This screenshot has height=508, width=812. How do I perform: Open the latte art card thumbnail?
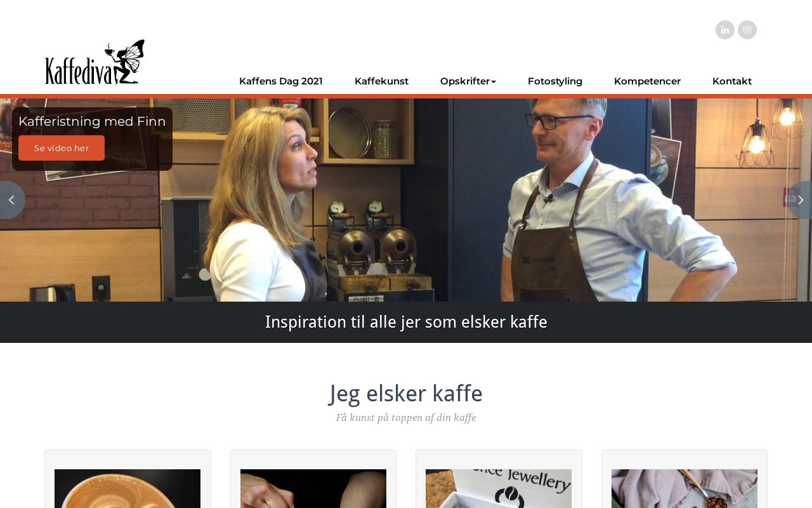128,488
